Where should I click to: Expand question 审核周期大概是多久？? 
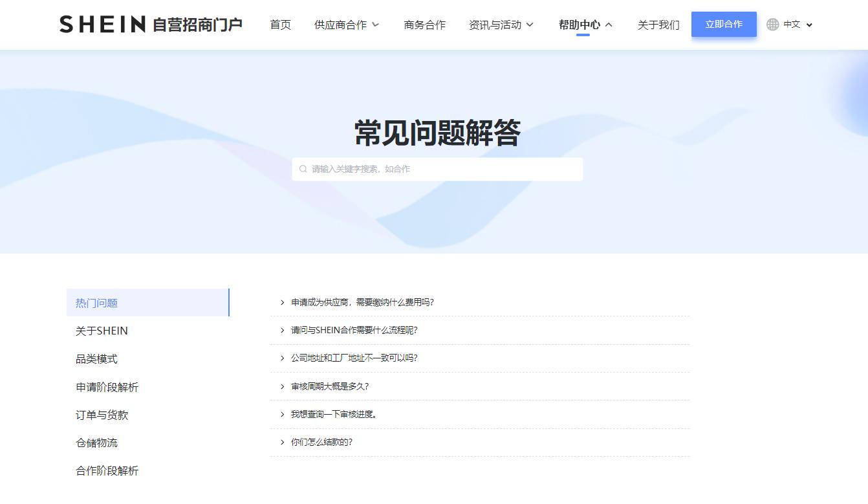(480, 386)
